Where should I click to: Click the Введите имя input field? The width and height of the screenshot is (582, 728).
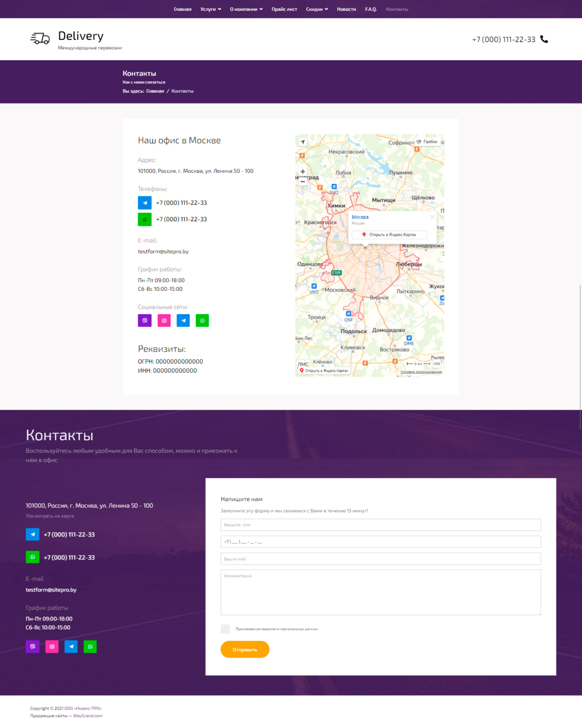click(381, 525)
